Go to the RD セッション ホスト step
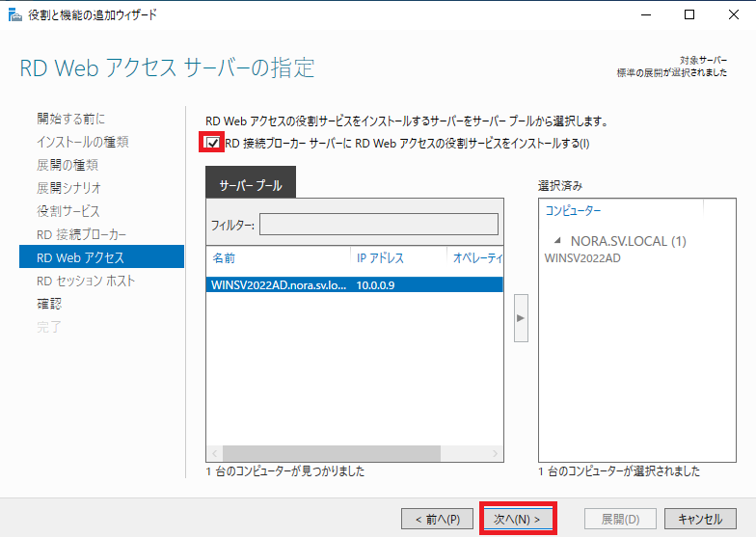 tap(86, 281)
